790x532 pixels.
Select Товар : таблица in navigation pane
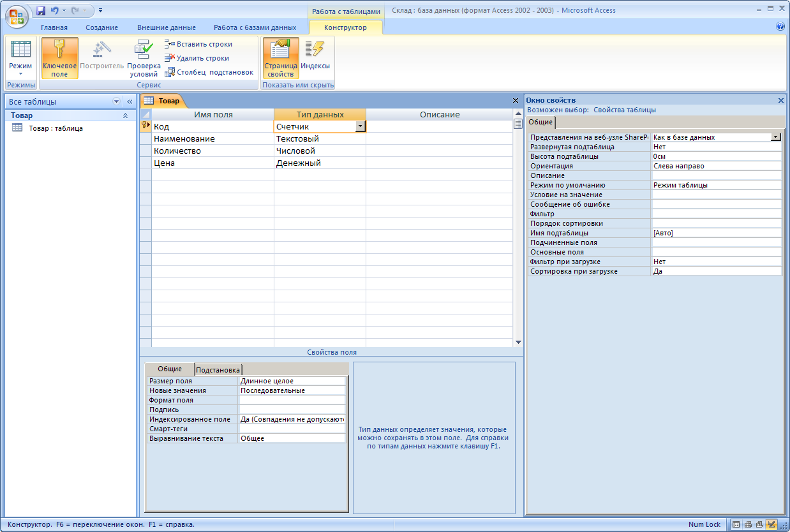point(56,128)
